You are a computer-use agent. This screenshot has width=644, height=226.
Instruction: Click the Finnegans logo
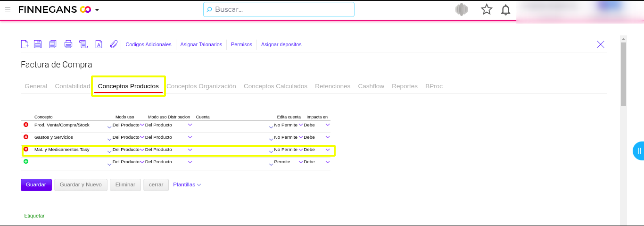tap(55, 9)
